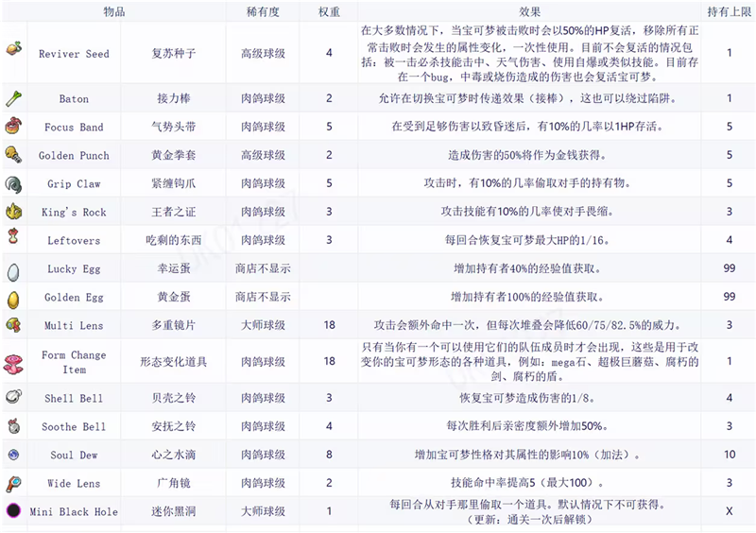The image size is (756, 533).
Task: Click the Chinese name 迷你黑洞
Action: click(x=174, y=511)
